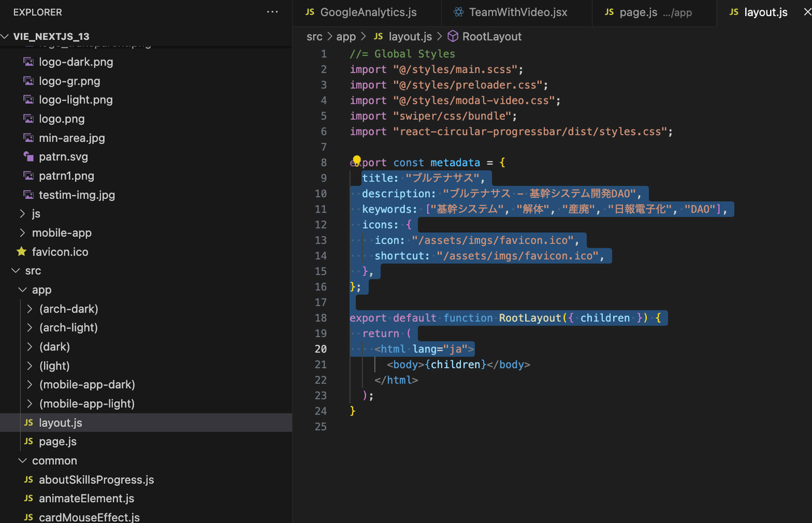Image resolution: width=812 pixels, height=523 pixels.
Task: Open cardMouseEffect.js in the Explorer
Action: point(89,518)
